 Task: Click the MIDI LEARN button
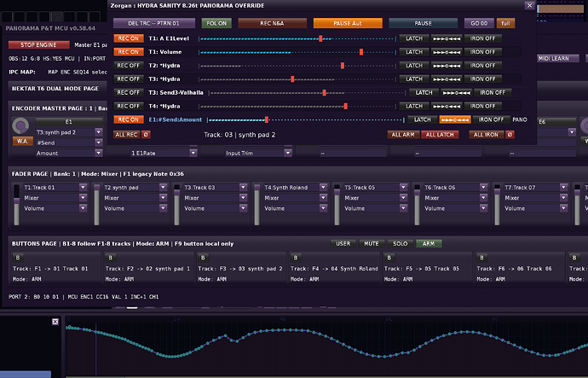pos(554,59)
